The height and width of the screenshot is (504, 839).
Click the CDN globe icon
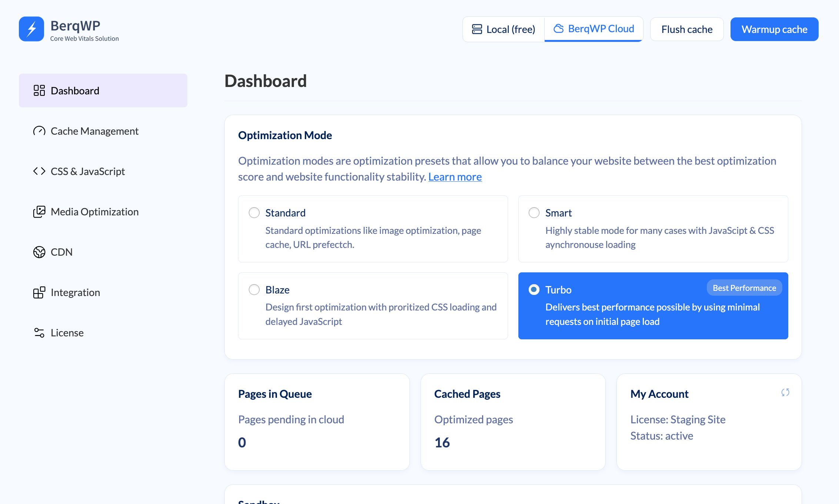tap(39, 252)
